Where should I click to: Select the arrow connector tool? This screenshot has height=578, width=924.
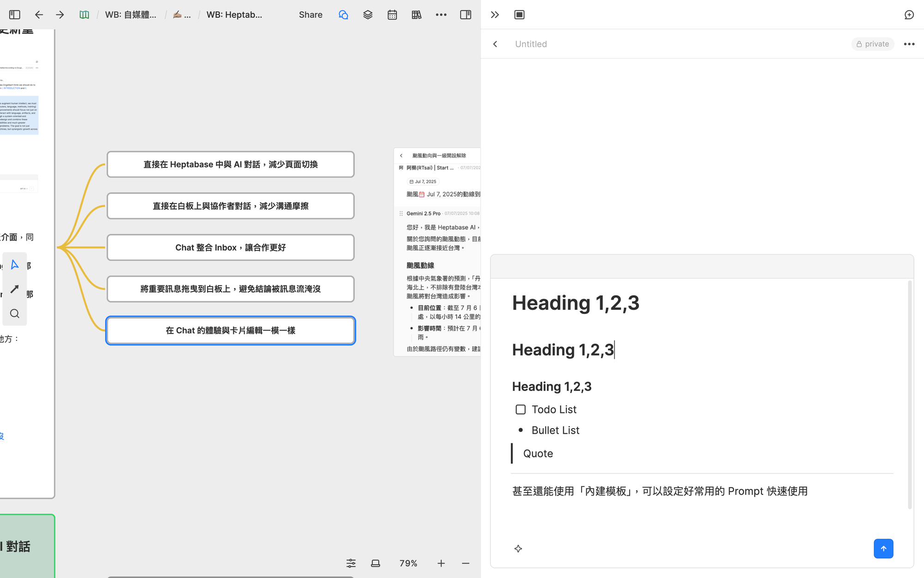[15, 289]
